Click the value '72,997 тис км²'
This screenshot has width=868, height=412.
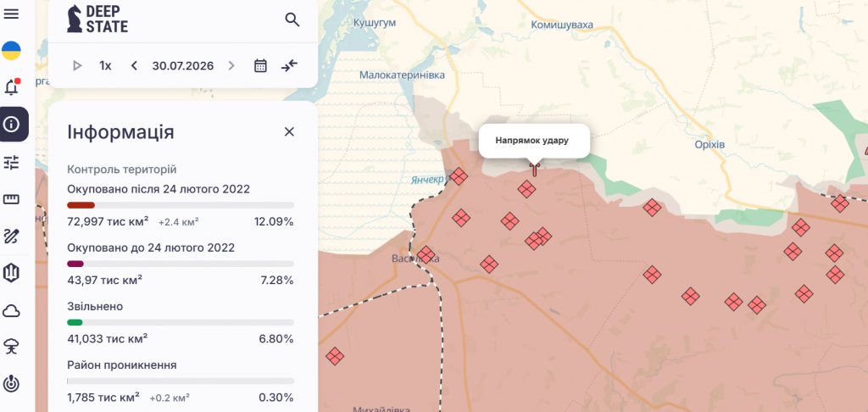(108, 222)
